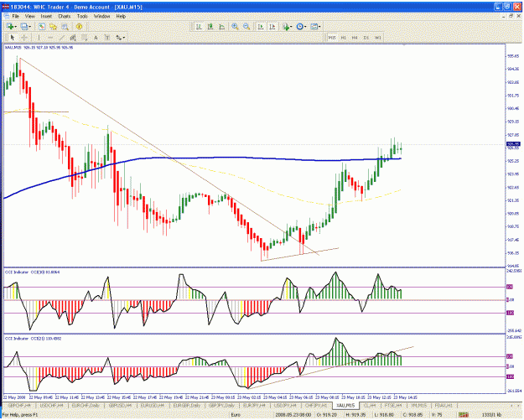Open the Window menu

(x=101, y=16)
